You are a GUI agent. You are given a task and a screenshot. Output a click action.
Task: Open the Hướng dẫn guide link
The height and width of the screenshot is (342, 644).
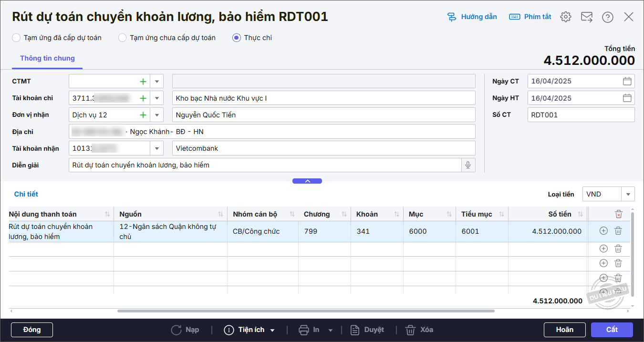click(x=472, y=17)
